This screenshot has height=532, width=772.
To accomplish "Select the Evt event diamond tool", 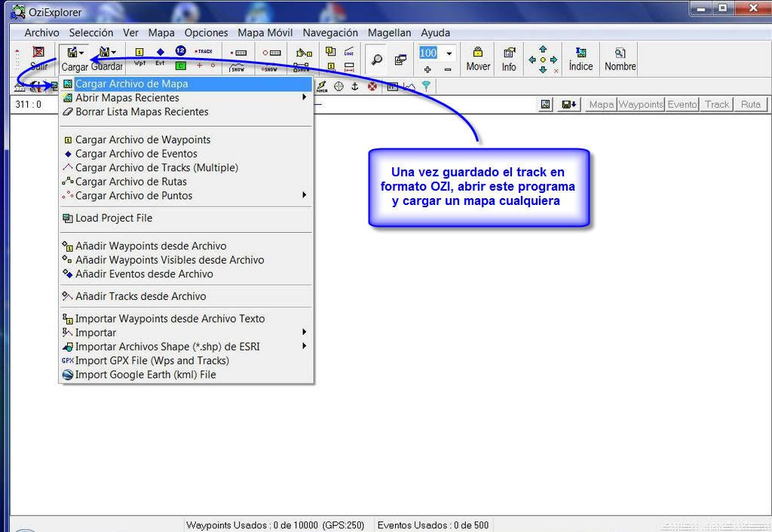I will coord(160,52).
